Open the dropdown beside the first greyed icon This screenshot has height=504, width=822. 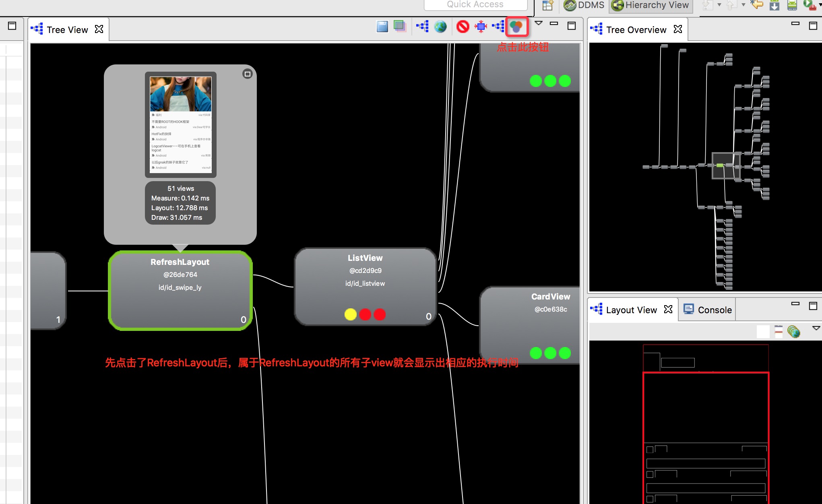click(719, 5)
